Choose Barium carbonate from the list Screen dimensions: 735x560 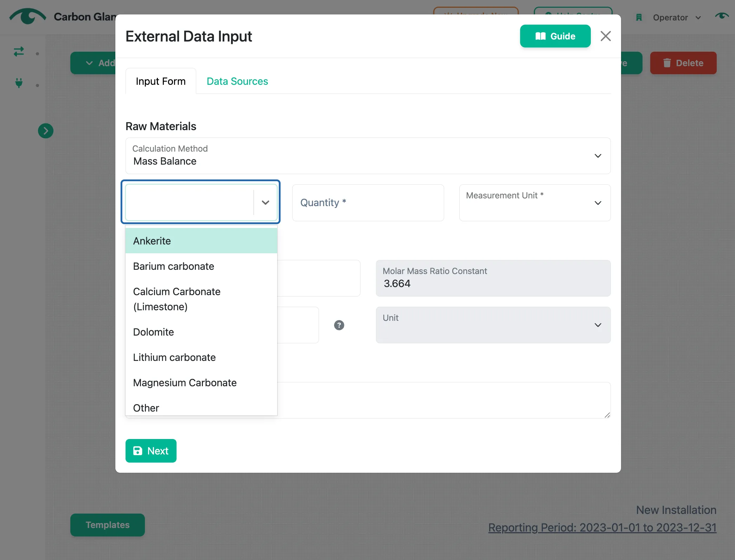point(201,266)
